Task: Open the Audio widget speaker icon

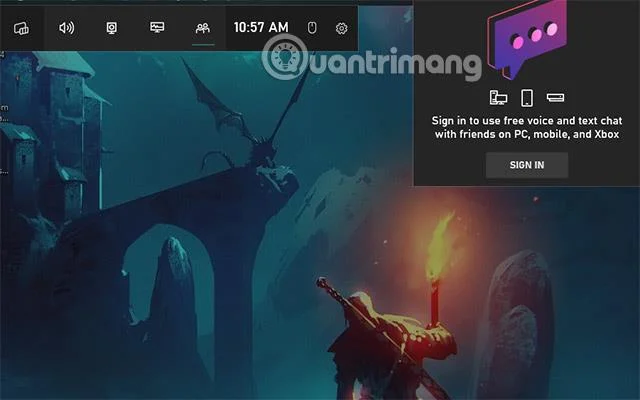Action: pos(67,28)
